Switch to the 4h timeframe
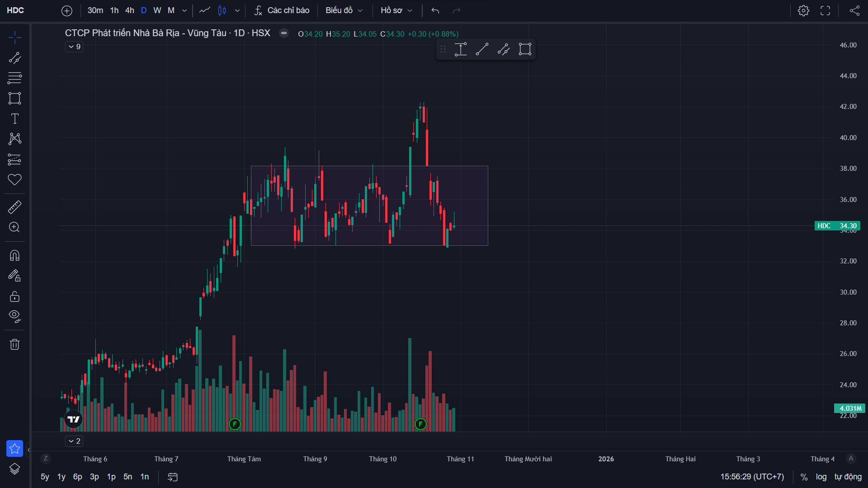The width and height of the screenshot is (868, 488). [x=130, y=10]
